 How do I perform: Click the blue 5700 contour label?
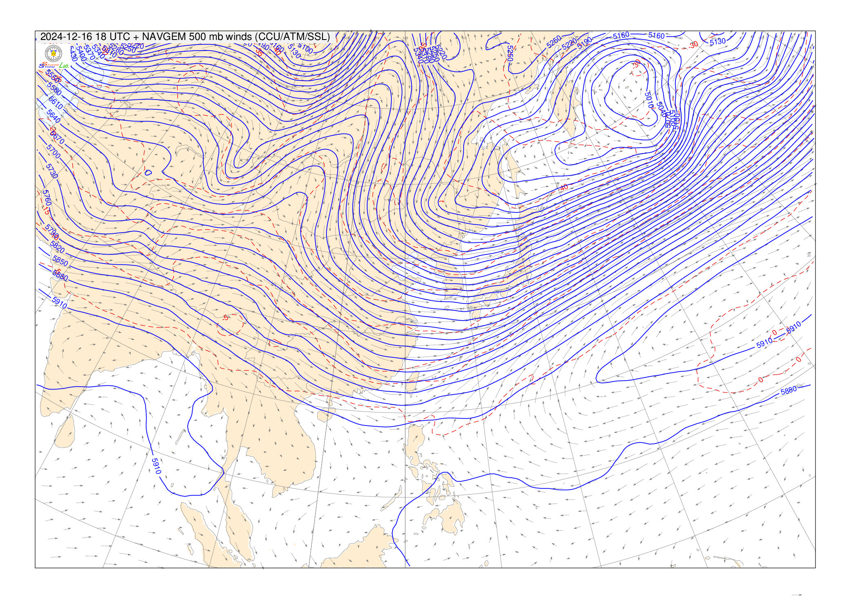coord(53,152)
